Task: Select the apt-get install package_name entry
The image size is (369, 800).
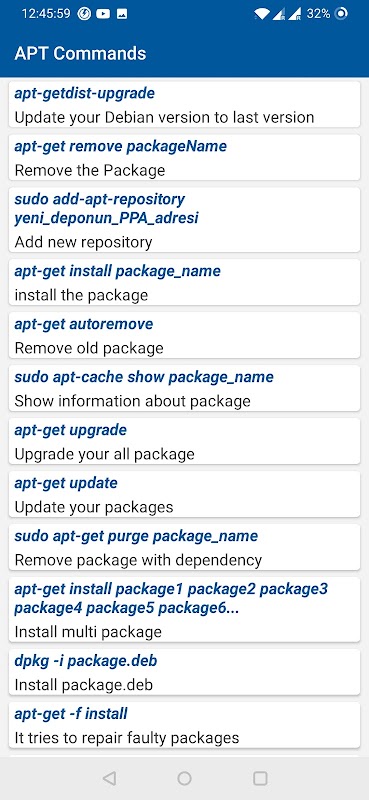Action: (184, 282)
